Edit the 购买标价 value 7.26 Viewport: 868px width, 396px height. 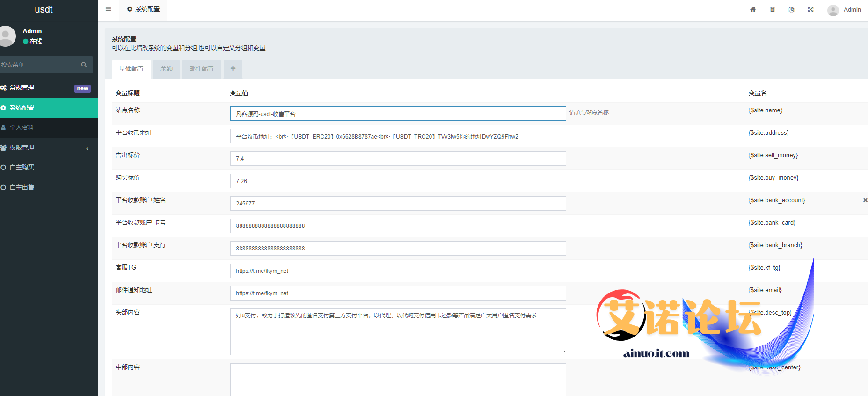(398, 181)
